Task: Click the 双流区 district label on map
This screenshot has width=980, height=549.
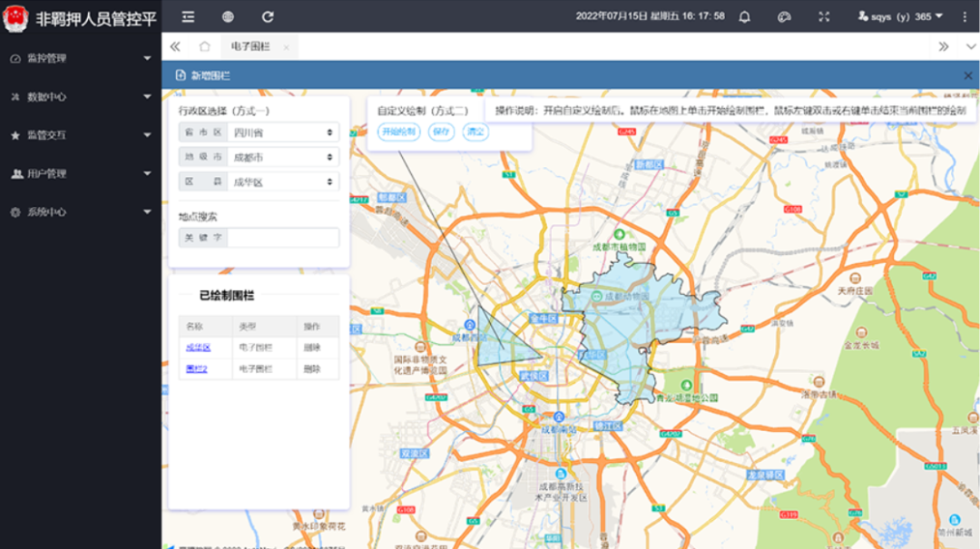Action: [x=414, y=454]
